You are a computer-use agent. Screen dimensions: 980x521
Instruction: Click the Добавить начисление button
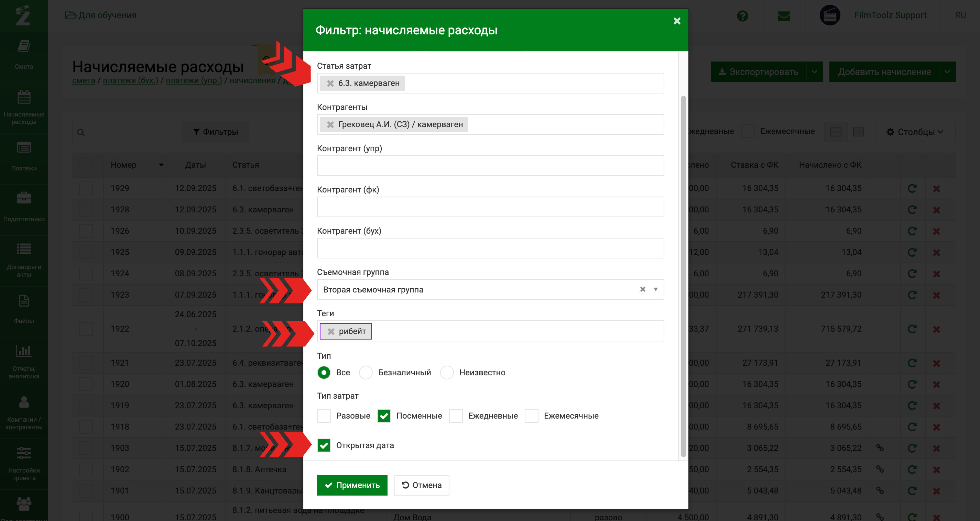pyautogui.click(x=884, y=72)
